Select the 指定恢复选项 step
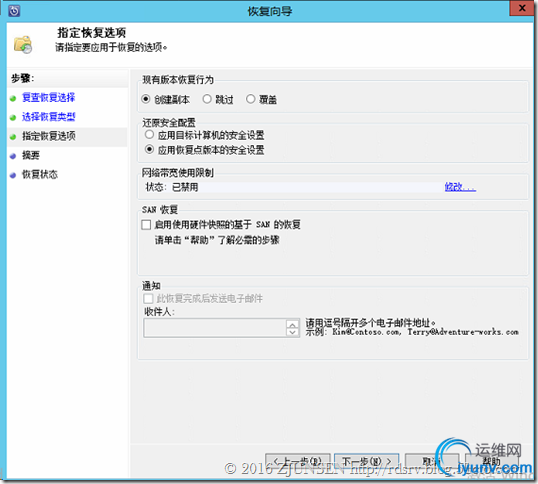The width and height of the screenshot is (538, 484). point(49,136)
